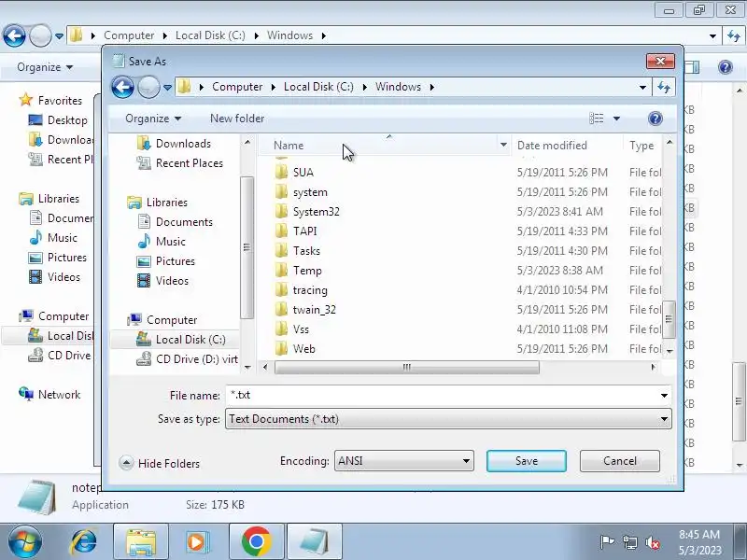Screen dimensions: 747x560
Task: Select the Web folder icon
Action: pyautogui.click(x=282, y=348)
